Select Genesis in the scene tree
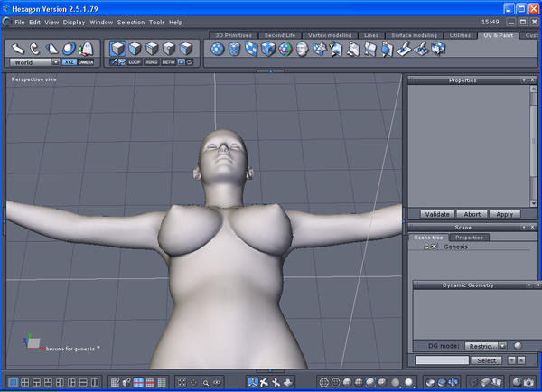Image resolution: width=542 pixels, height=392 pixels. tap(455, 247)
